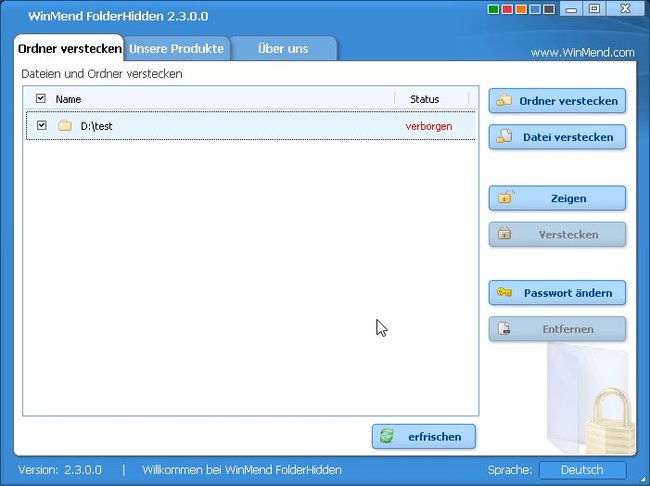
Task: Choose the orange color theme swatch
Action: (521, 9)
